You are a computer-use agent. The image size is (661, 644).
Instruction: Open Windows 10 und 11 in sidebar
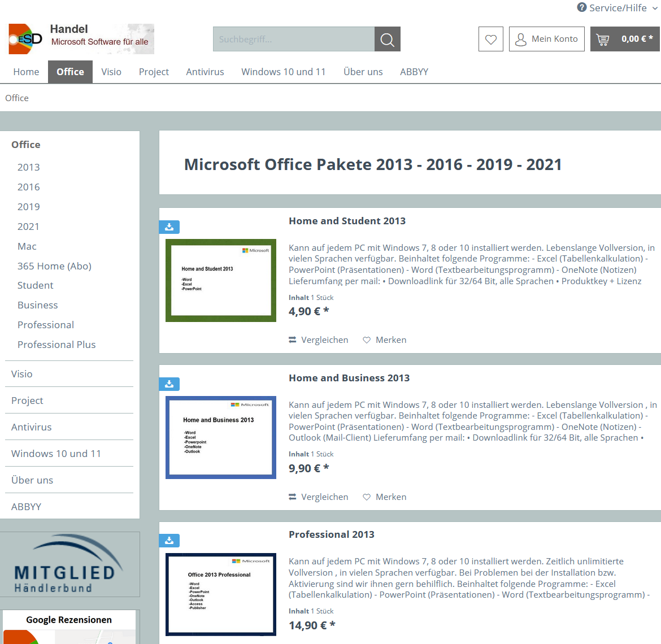click(56, 454)
